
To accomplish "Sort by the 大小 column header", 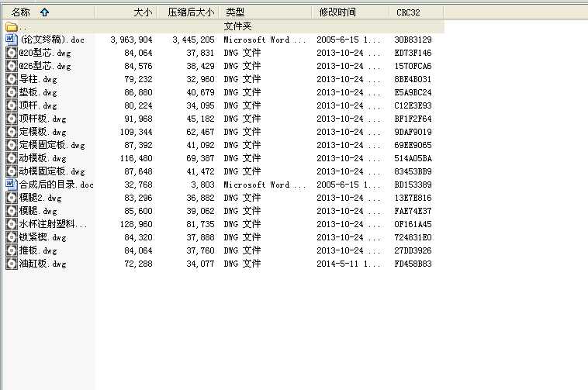I will click(126, 12).
